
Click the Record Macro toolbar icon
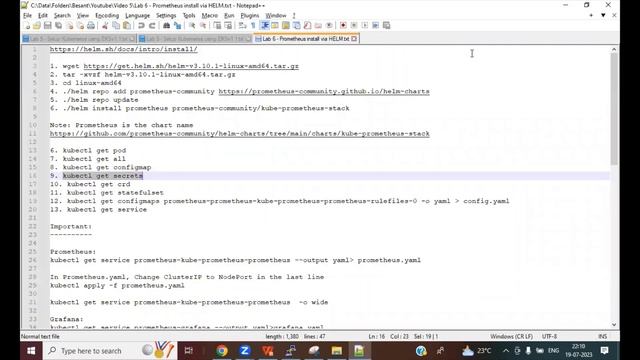(x=343, y=26)
